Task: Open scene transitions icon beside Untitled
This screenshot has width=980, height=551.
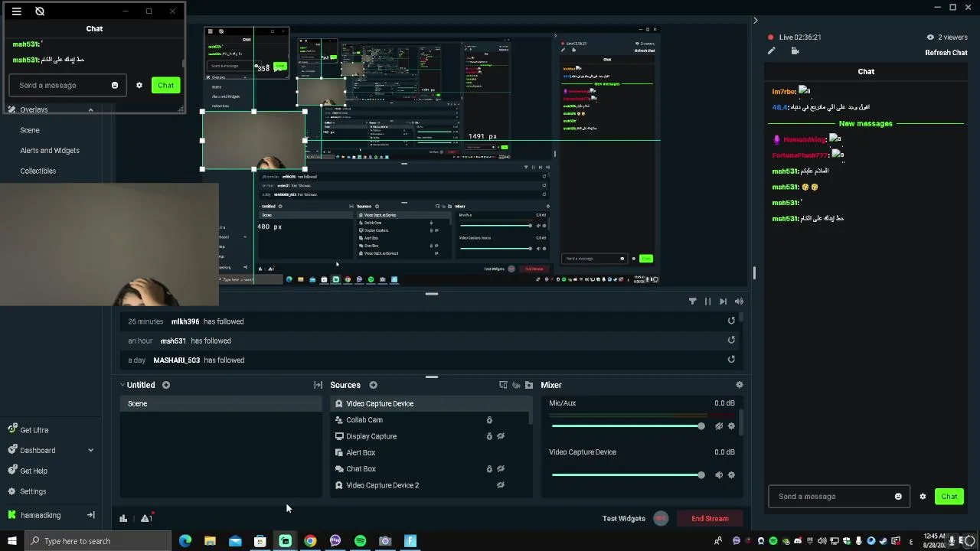Action: 318,385
